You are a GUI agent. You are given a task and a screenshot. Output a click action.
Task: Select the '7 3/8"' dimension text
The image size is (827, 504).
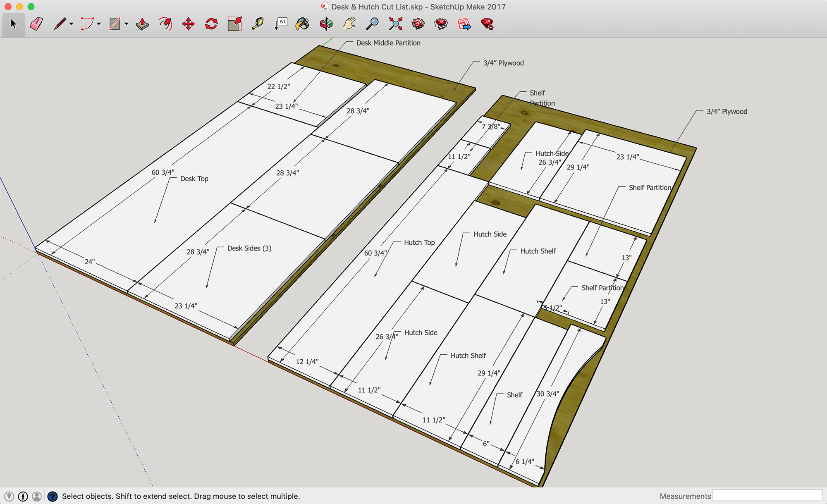tap(491, 126)
